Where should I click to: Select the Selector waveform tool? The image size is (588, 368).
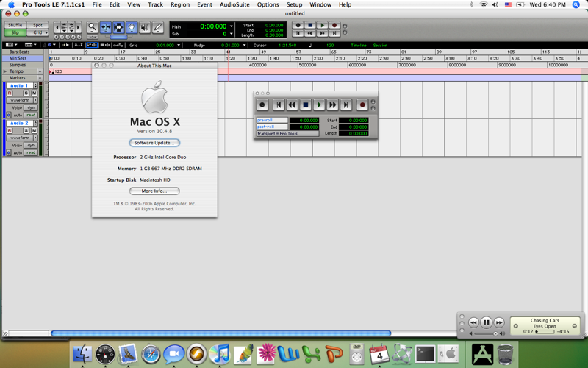(x=118, y=27)
